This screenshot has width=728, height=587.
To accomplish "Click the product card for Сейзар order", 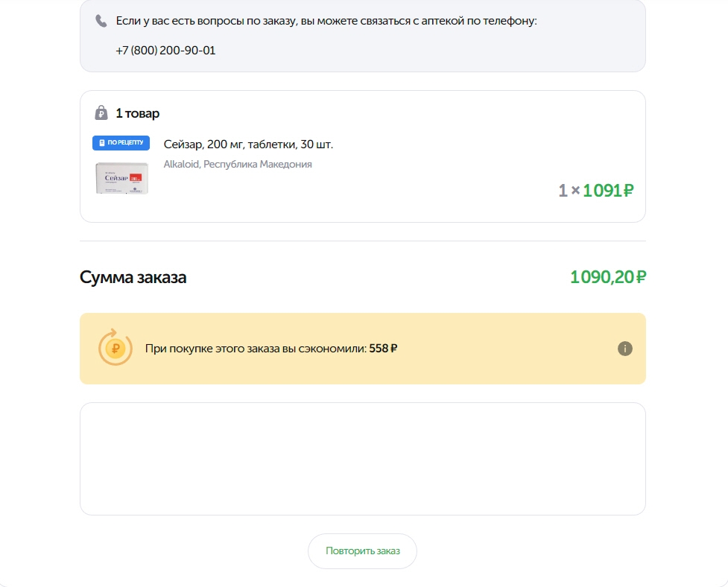I will point(363,156).
